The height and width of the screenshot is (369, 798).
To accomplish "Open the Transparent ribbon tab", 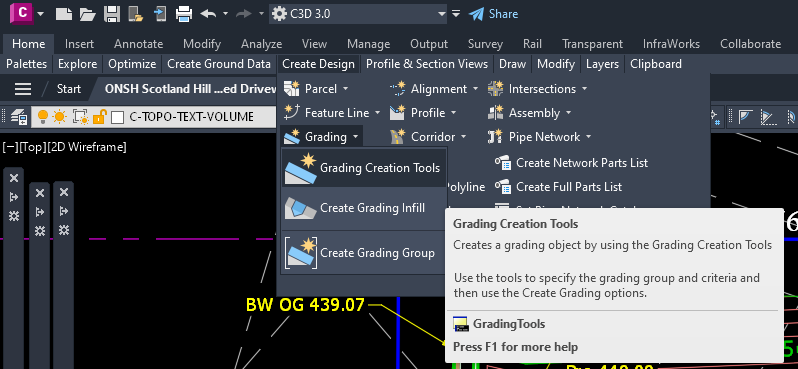I will 592,44.
